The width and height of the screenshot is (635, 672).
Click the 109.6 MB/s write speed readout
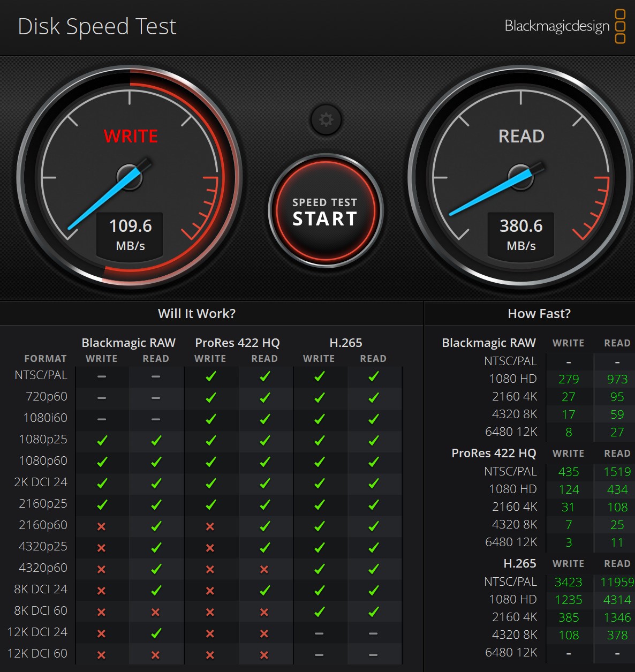click(x=131, y=235)
